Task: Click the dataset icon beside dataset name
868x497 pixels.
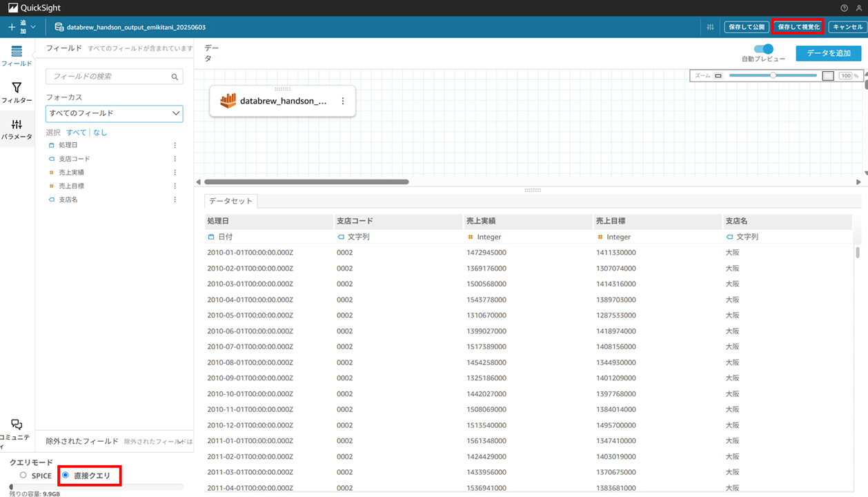Action: (59, 27)
